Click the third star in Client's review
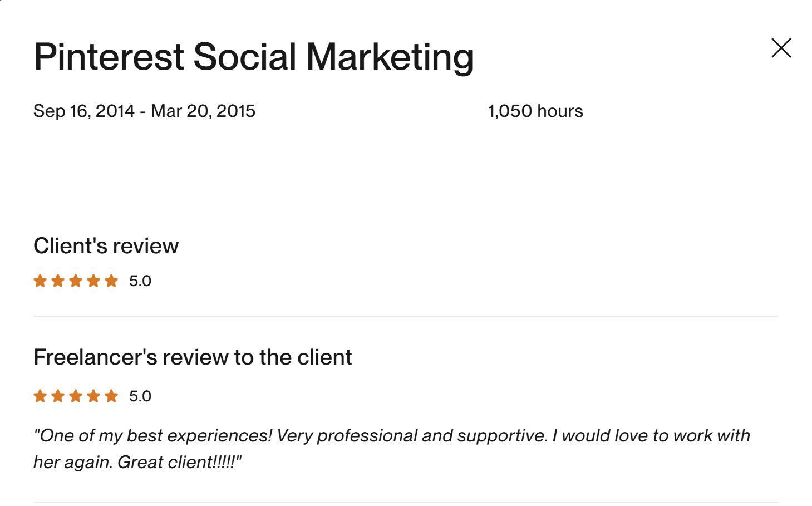Screen dimensions: 812x506 click(76, 281)
